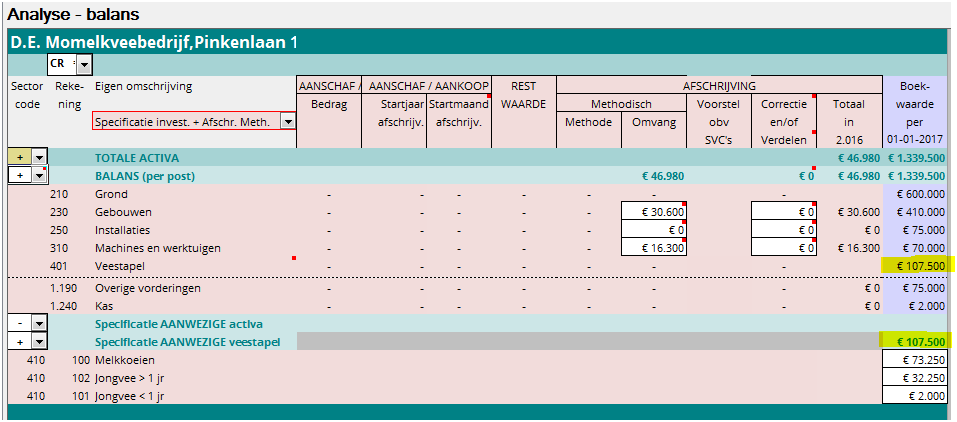Select the Installaties Omvang input field
This screenshot has height=422, width=957.
click(653, 229)
